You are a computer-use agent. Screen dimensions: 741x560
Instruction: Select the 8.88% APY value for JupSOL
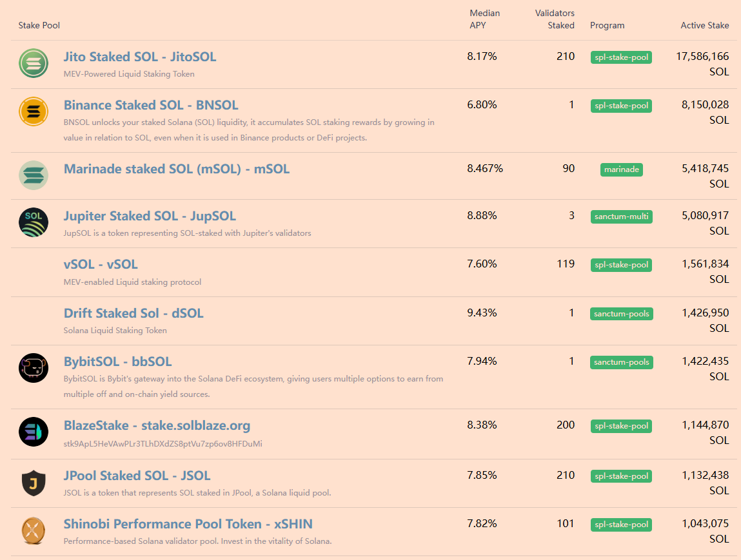(482, 216)
